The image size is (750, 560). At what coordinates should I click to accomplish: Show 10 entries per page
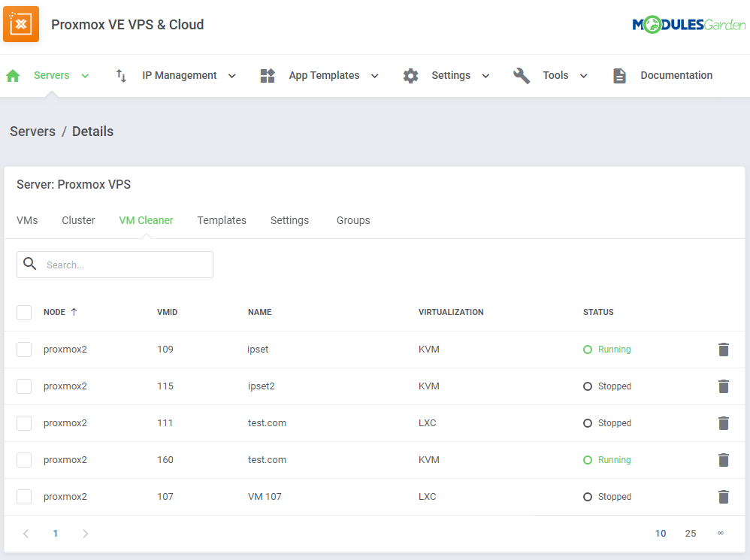(661, 534)
